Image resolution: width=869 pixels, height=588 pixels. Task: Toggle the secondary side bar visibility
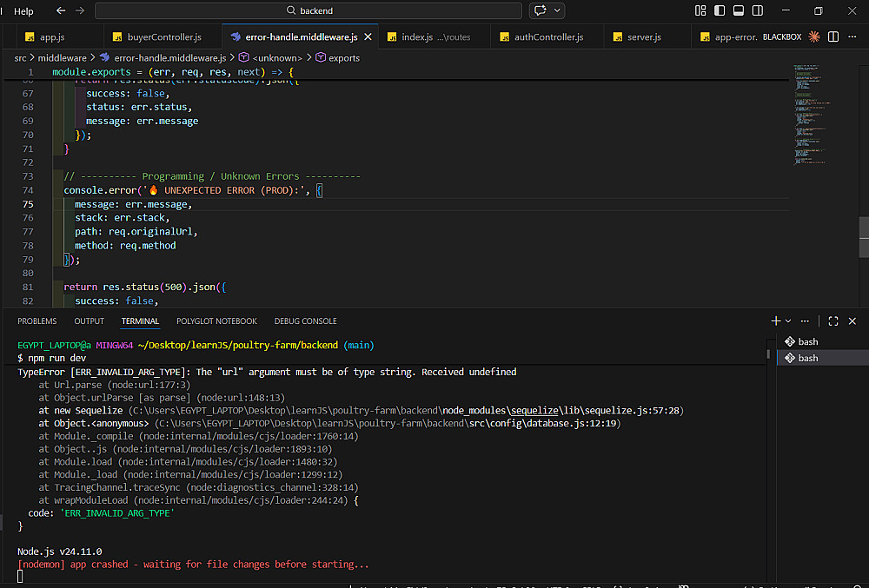coord(756,10)
